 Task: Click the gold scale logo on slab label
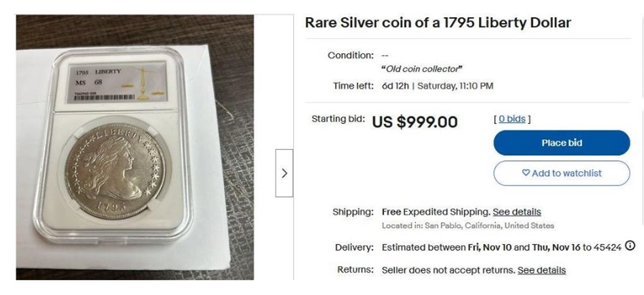pos(143,84)
